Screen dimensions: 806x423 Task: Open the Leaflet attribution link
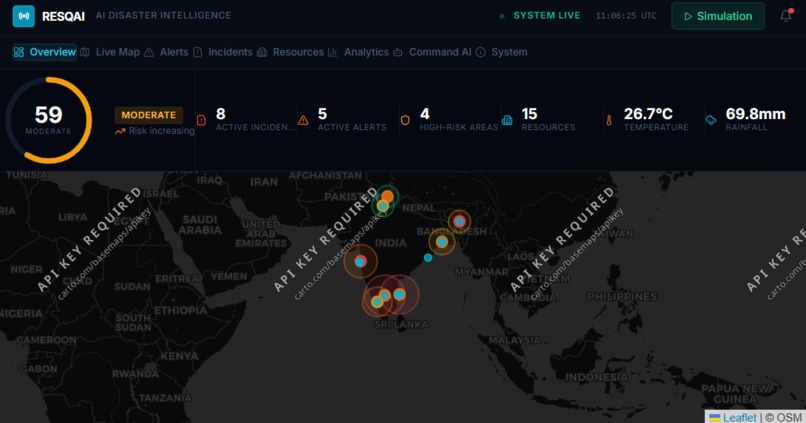pos(733,417)
